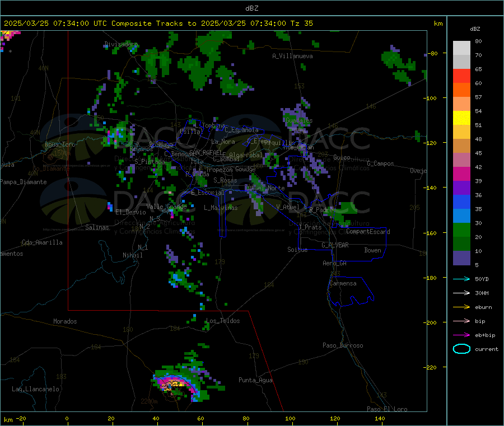Viewport: 504px width, 426px height.
Task: Click the Agua_Toro place label
Action: coord(60,144)
